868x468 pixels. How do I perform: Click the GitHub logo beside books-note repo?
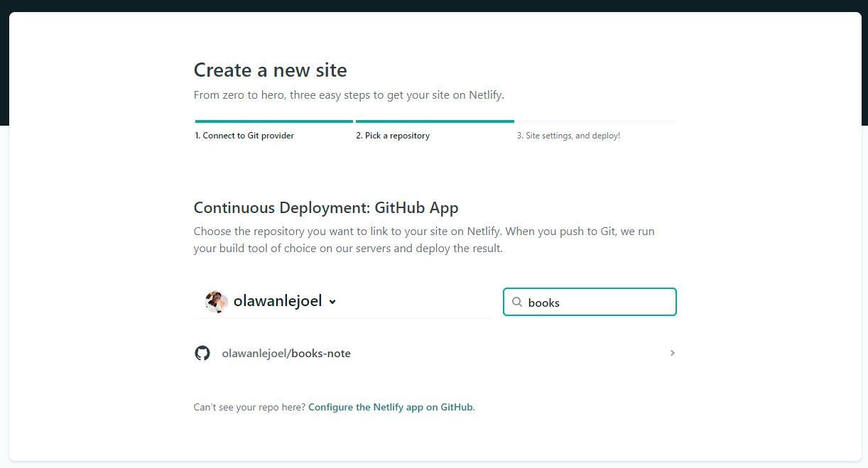(202, 353)
